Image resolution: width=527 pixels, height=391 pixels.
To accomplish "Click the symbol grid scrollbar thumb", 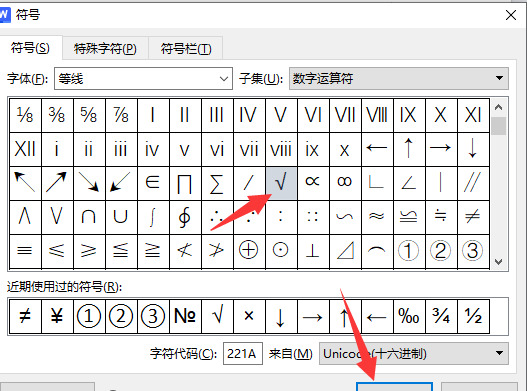I will 499,126.
